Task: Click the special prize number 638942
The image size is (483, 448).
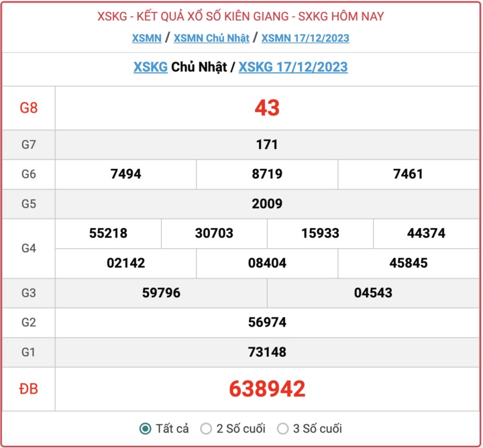Action: (x=267, y=388)
